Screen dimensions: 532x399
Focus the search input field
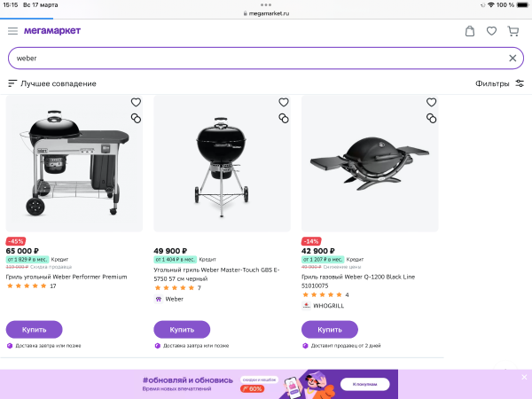click(x=257, y=58)
